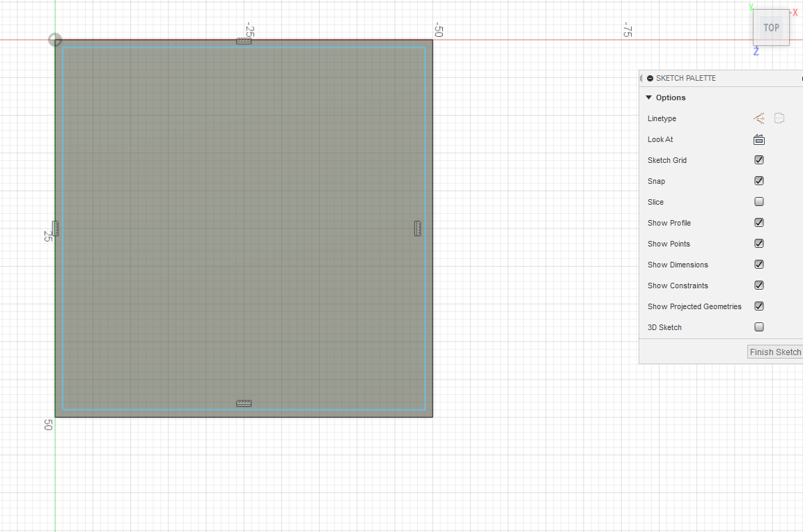
Task: Enable the Slice checkbox
Action: (759, 202)
